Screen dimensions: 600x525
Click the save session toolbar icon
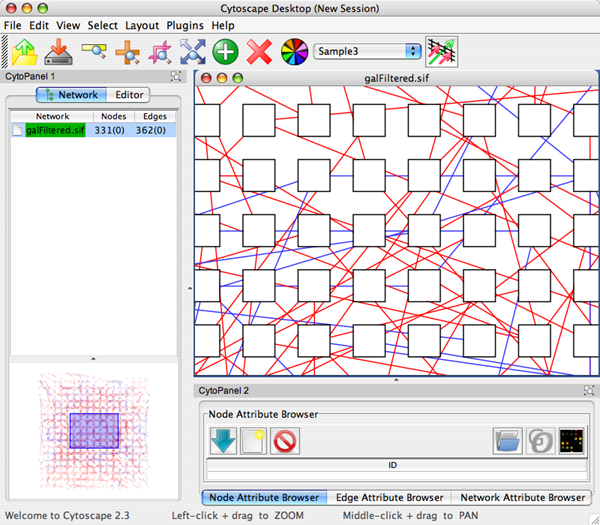point(59,51)
